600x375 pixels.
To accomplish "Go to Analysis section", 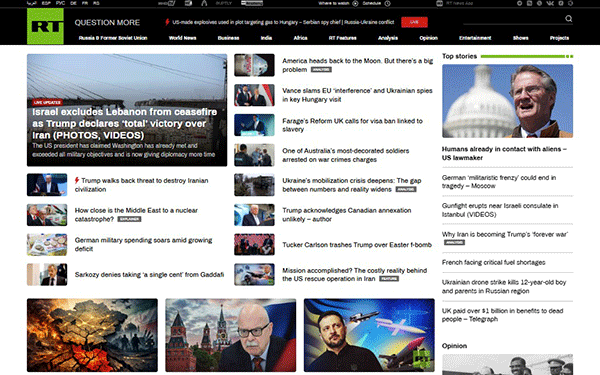I will click(388, 38).
